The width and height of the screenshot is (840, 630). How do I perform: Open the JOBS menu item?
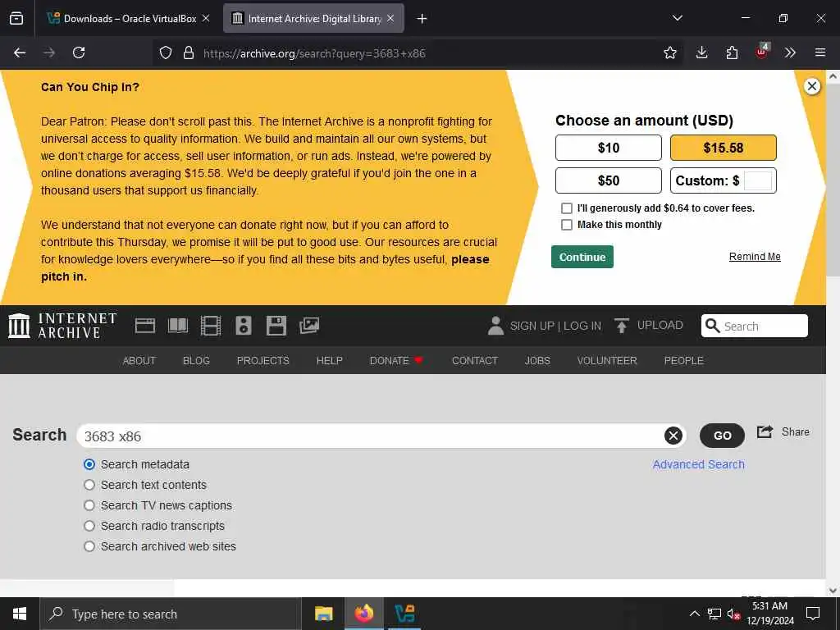coord(537,361)
